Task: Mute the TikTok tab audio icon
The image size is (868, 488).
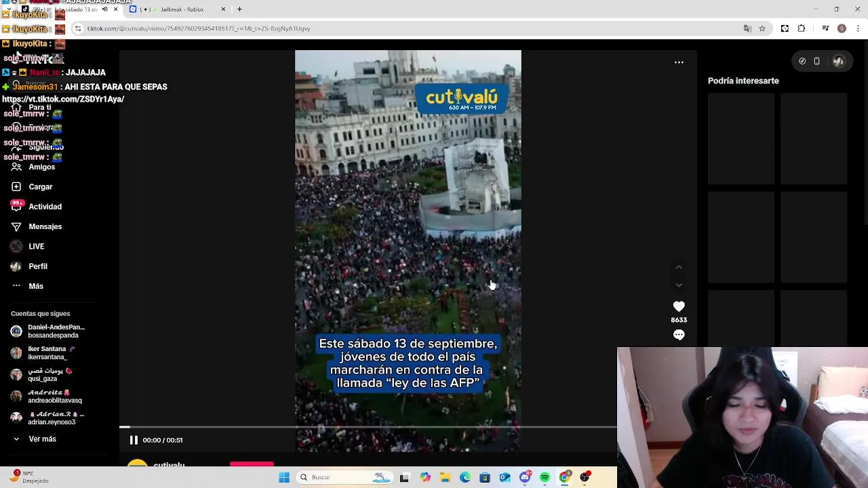Action: 104,9
